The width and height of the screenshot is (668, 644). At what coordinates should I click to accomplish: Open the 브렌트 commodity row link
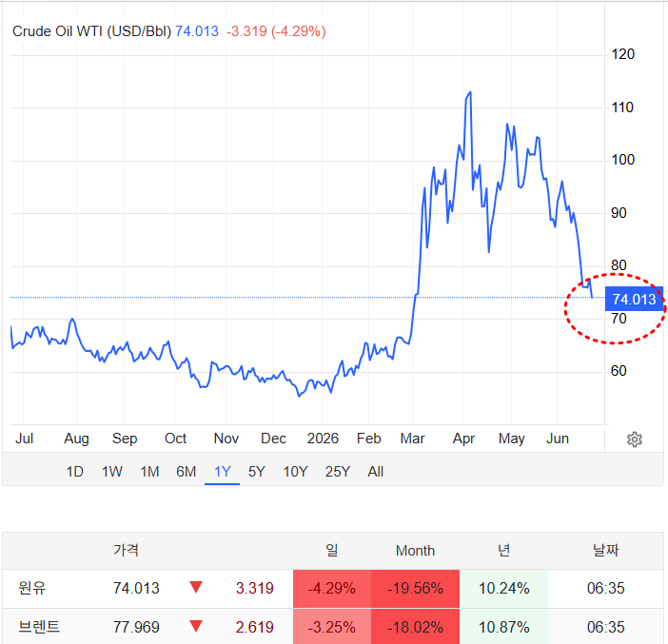point(39,627)
